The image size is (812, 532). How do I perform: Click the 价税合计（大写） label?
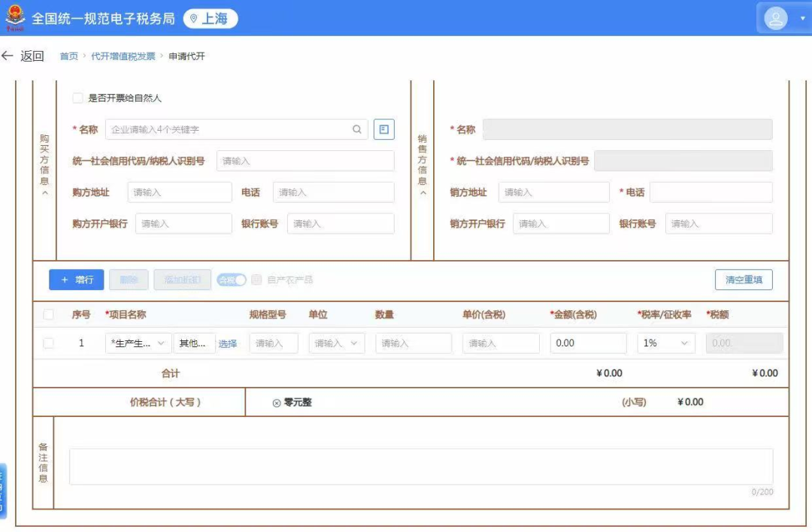click(165, 402)
